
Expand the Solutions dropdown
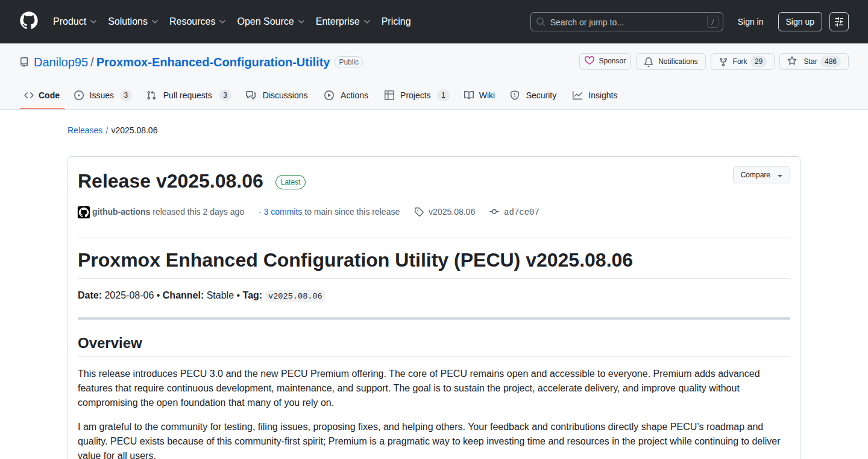(x=133, y=21)
